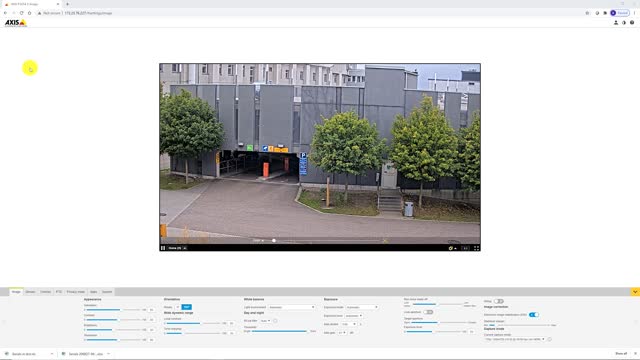Screen dimensions: 640x360
Task: Adjust the blur-noise trade-off slider
Action: (438, 304)
